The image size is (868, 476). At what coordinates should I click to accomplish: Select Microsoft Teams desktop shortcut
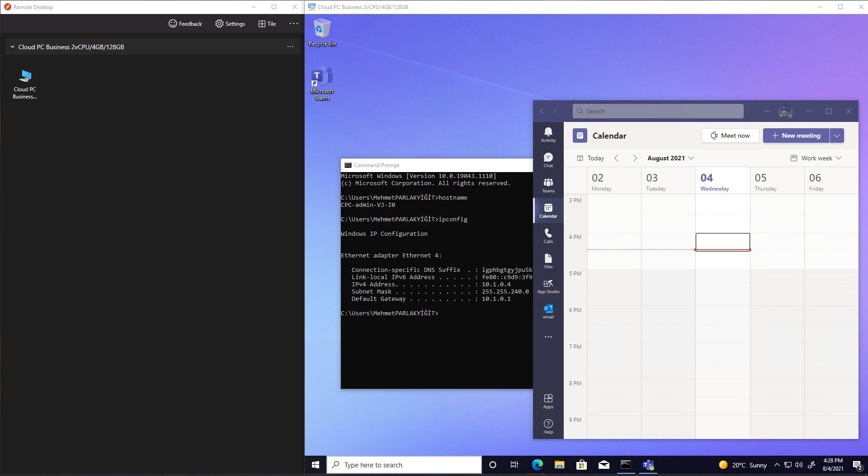tap(322, 84)
